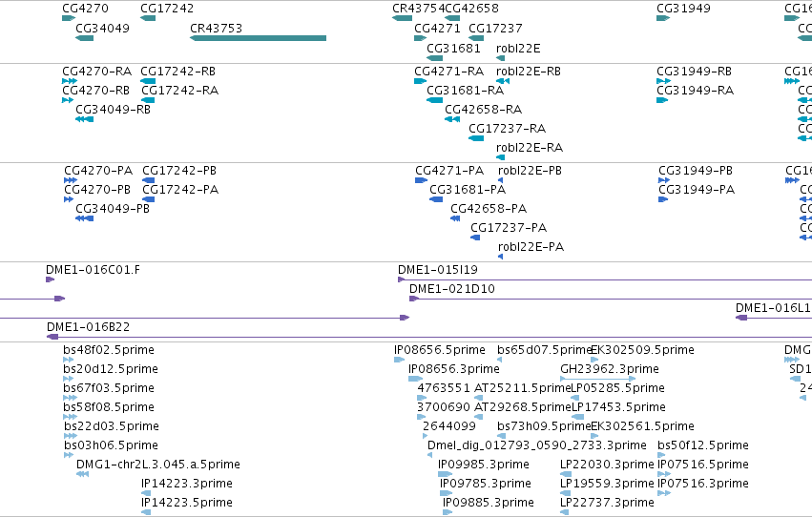The image size is (812, 517).
Task: Select the CG42658-PA protein feature
Action: [455, 218]
